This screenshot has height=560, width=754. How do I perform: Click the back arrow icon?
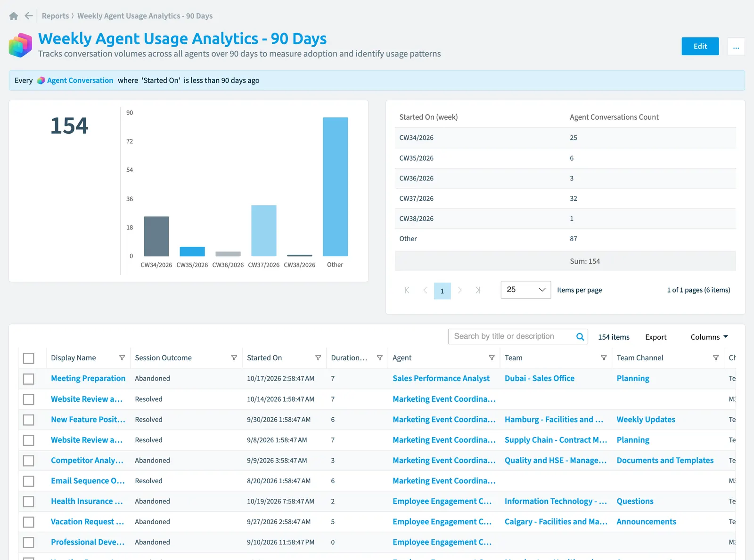(29, 16)
